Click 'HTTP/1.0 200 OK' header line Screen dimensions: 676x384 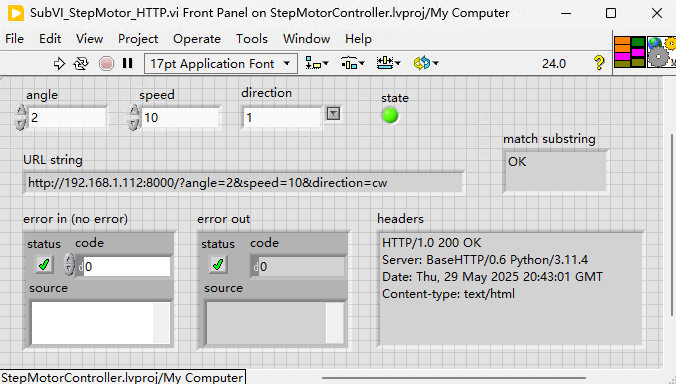point(431,243)
